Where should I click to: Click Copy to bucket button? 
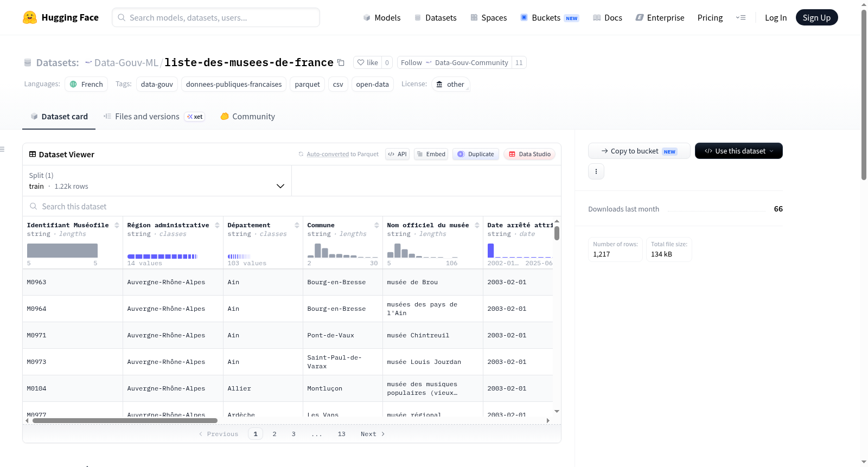[639, 151]
